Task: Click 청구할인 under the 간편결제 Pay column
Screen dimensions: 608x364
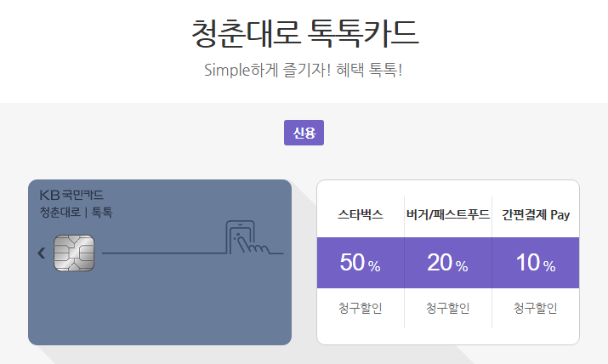Action: pyautogui.click(x=536, y=308)
